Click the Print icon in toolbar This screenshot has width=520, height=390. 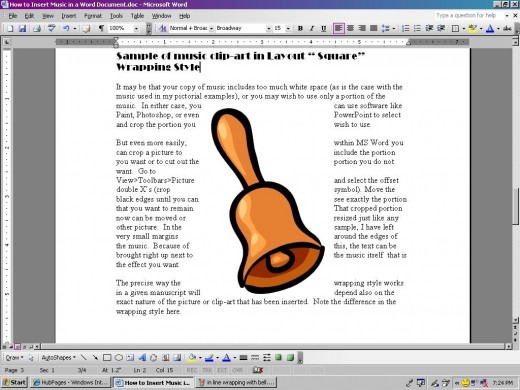tap(37, 29)
